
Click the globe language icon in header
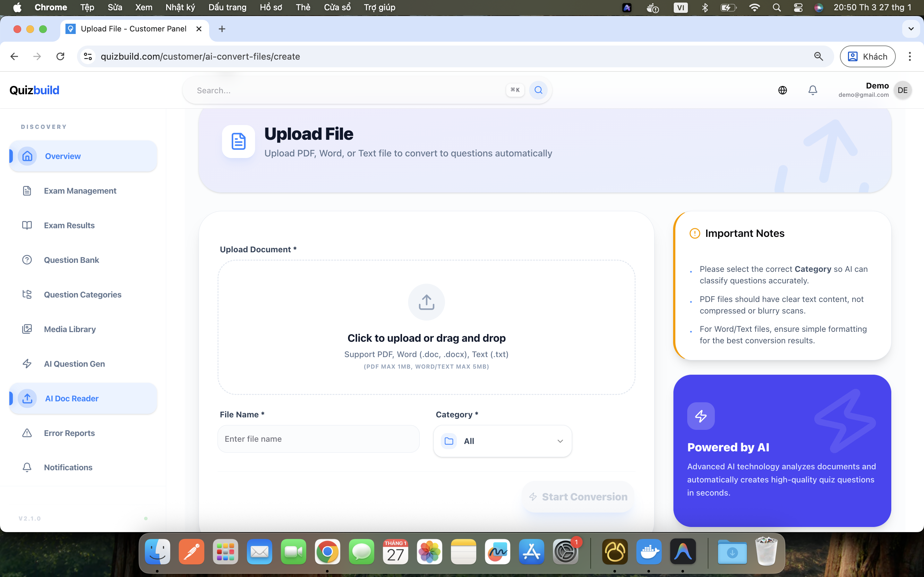coord(783,90)
